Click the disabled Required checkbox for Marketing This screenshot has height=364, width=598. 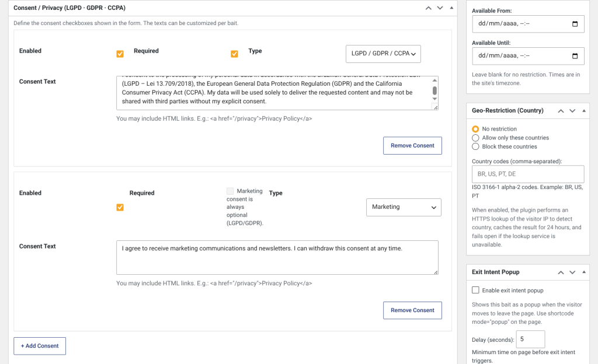pyautogui.click(x=230, y=191)
